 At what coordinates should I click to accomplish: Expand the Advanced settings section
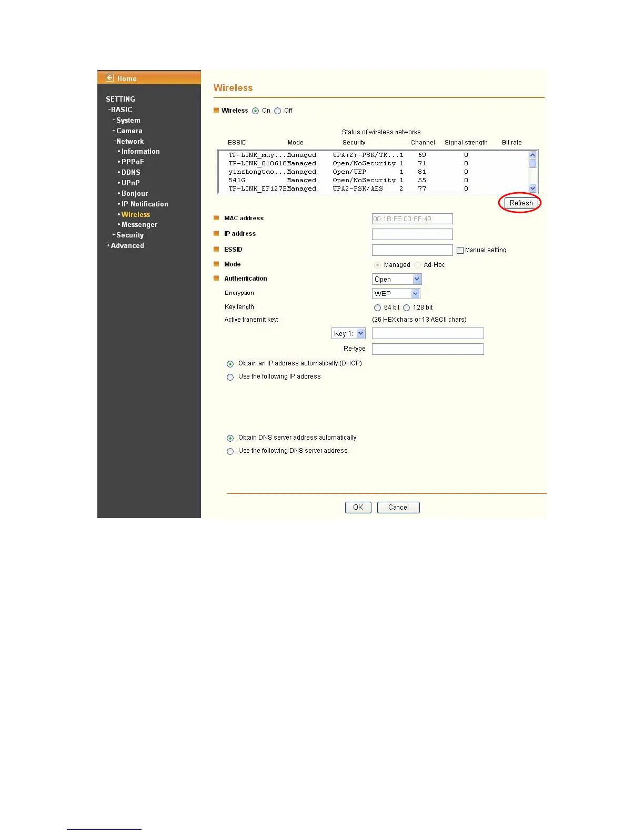click(x=125, y=245)
